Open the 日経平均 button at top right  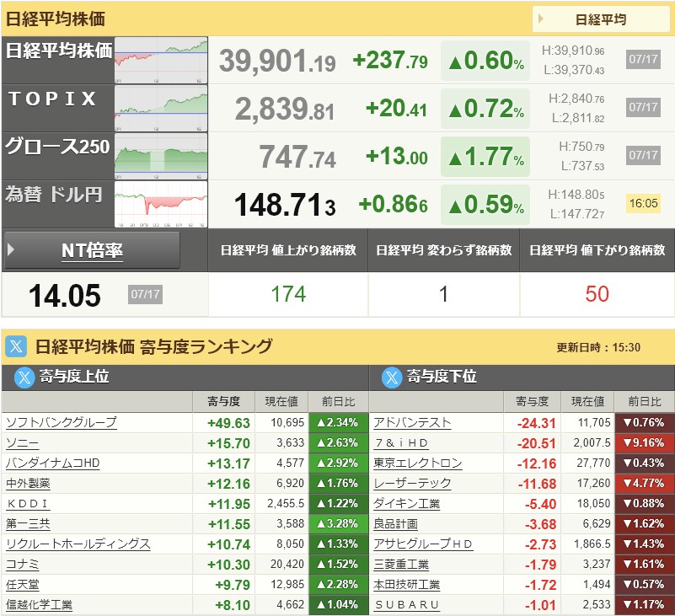(600, 19)
